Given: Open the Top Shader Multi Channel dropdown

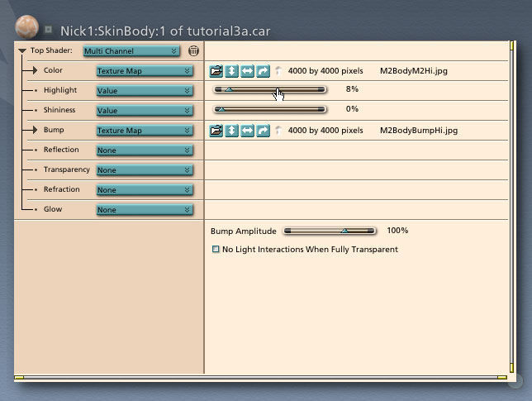Looking at the screenshot, I should (x=131, y=51).
